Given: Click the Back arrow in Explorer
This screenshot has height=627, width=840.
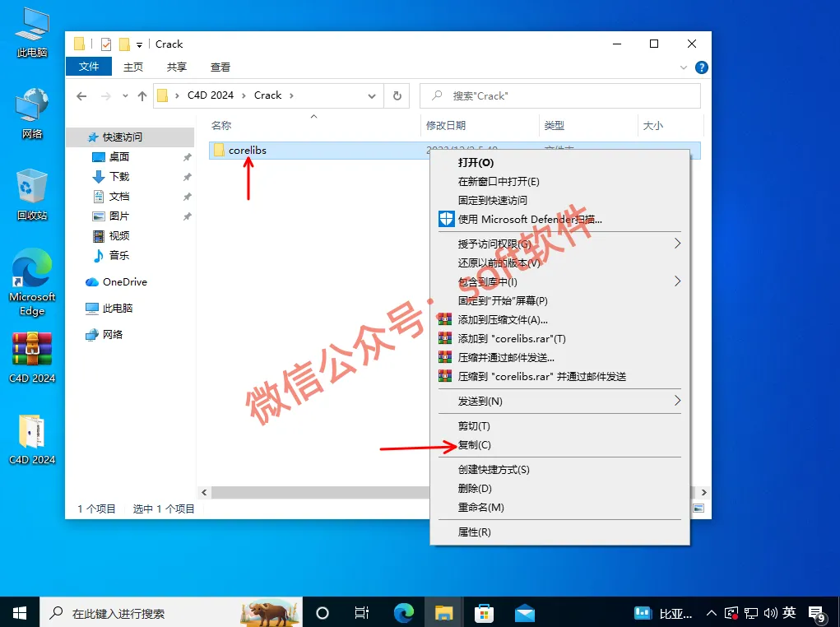Looking at the screenshot, I should pyautogui.click(x=81, y=96).
